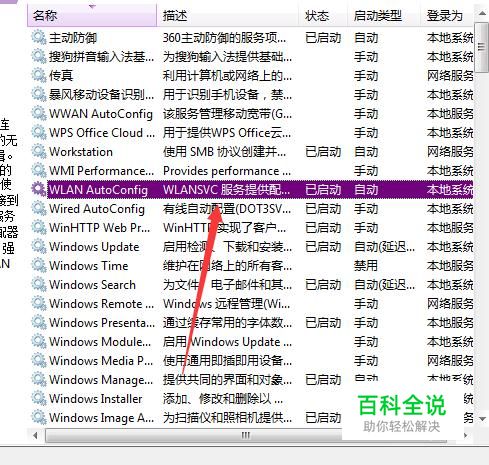Click the gear icon for Windows Presenta...
This screenshot has width=489, height=465.
(39, 322)
